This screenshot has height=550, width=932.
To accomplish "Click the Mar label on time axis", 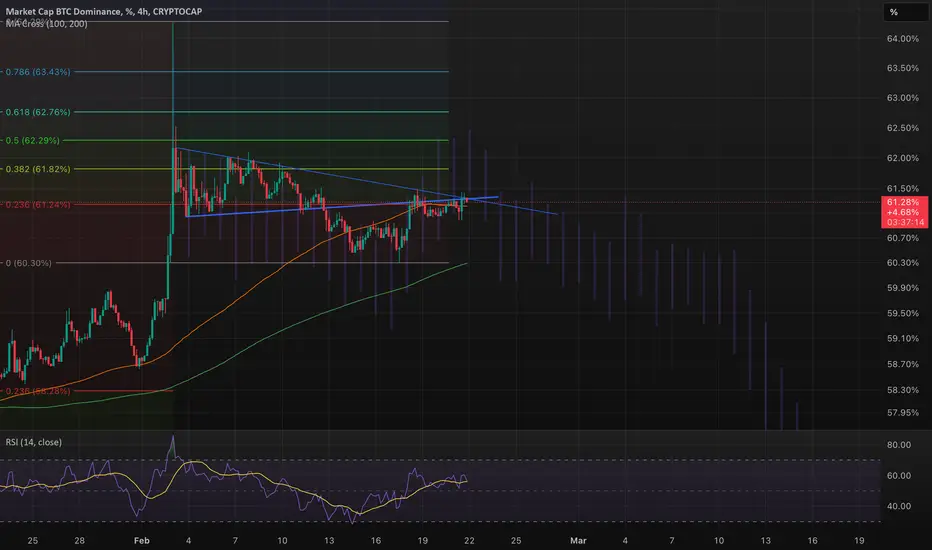I will coord(578,540).
